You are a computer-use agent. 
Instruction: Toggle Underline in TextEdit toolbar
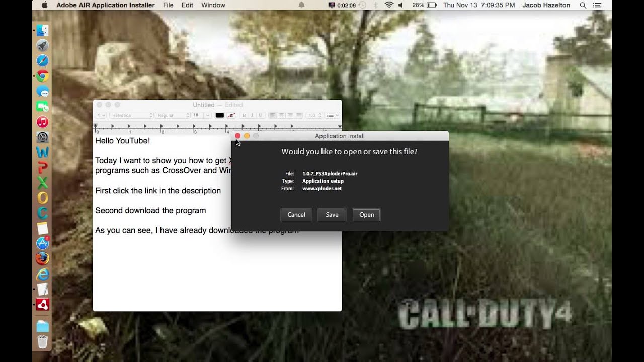[260, 115]
